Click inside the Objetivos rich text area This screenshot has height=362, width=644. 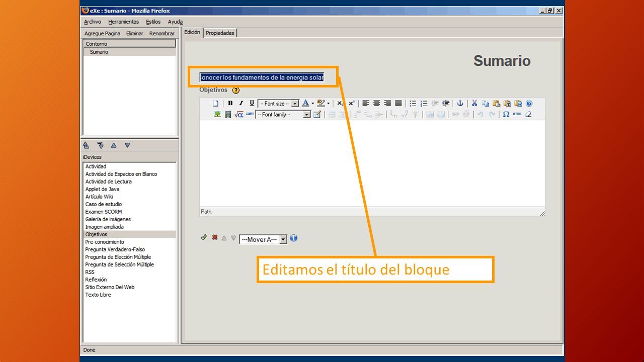click(372, 163)
